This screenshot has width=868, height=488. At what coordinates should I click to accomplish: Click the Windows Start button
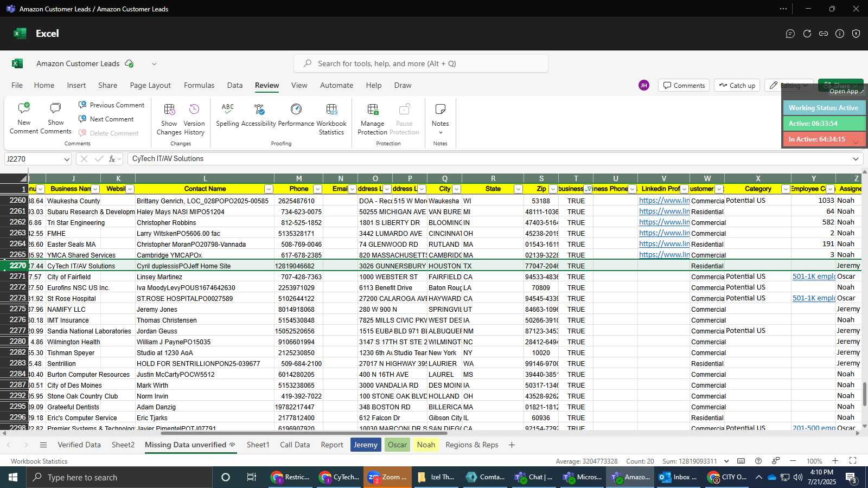[x=13, y=477]
